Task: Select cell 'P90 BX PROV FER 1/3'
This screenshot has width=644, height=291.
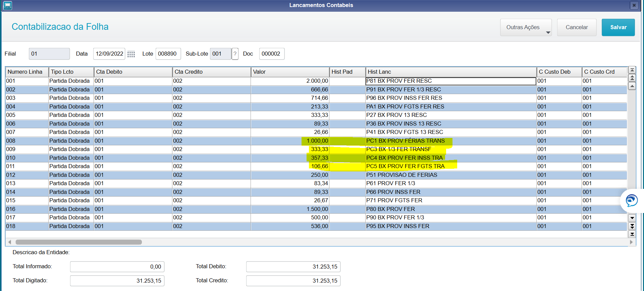Action: [x=451, y=218]
